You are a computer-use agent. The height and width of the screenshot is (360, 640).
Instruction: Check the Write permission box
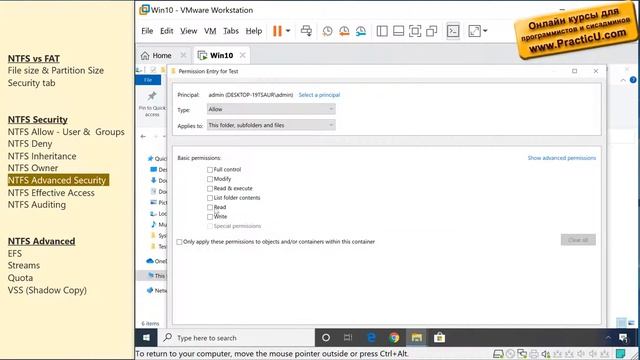[x=210, y=217]
